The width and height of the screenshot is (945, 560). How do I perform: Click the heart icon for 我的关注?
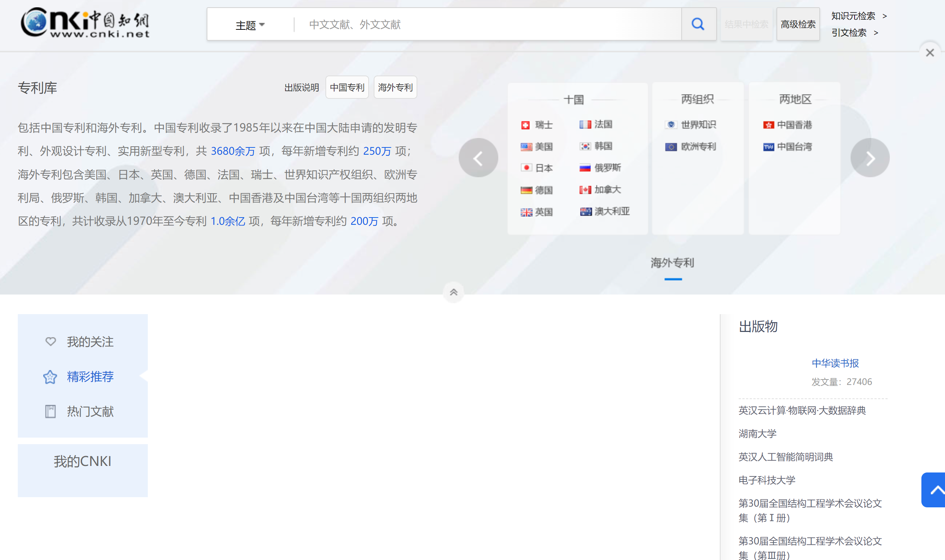[x=50, y=341]
